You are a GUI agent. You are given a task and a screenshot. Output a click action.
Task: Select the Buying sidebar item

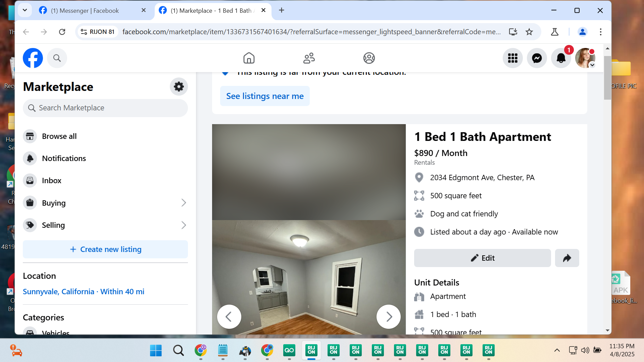click(105, 203)
